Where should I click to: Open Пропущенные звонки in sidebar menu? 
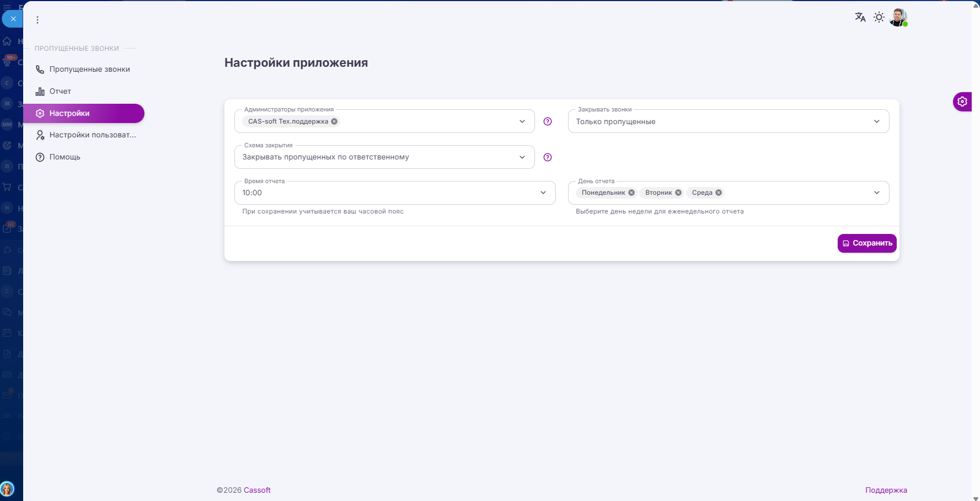[89, 70]
